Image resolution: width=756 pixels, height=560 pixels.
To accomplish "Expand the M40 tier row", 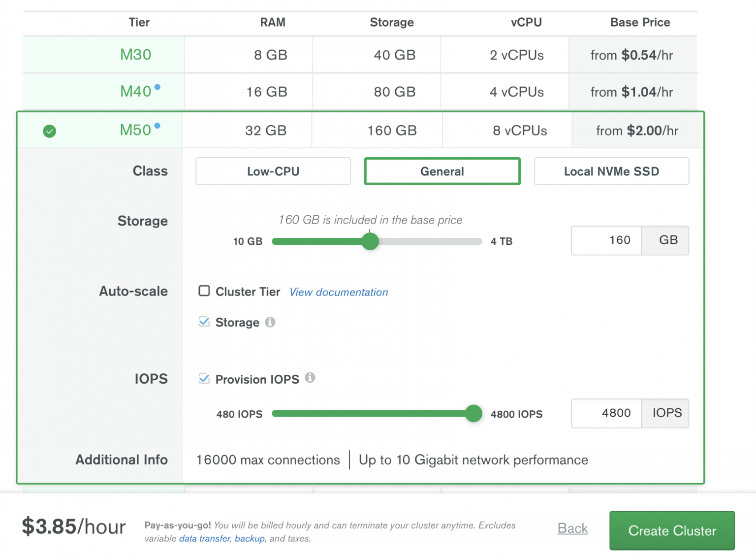I will click(136, 91).
